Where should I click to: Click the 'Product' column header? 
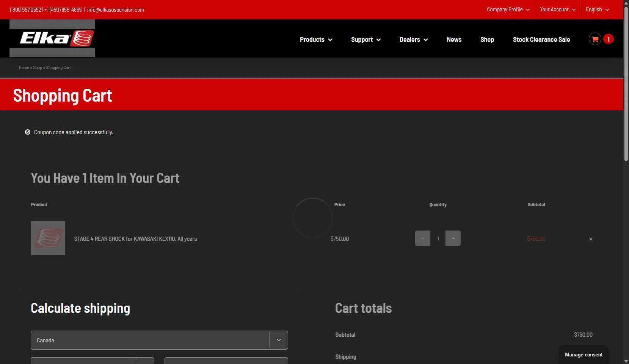coord(39,205)
